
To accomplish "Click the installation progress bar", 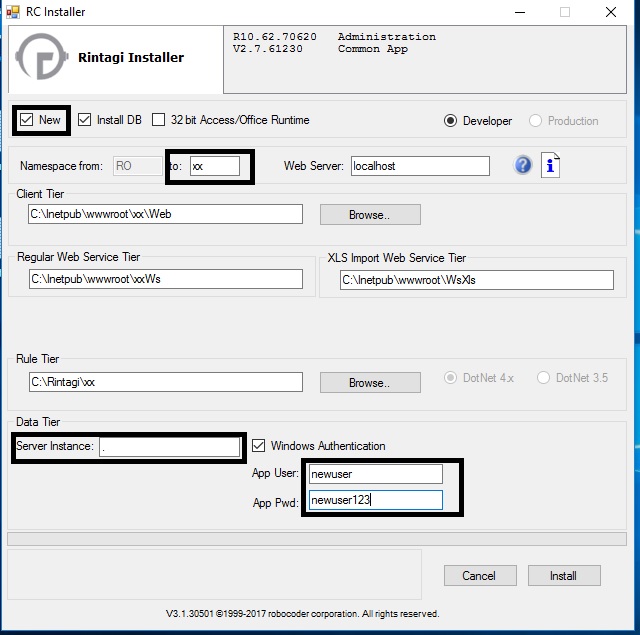I will click(317, 539).
